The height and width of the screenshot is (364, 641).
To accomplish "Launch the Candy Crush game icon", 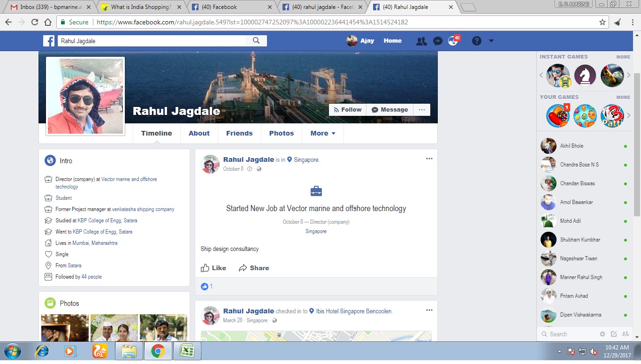I will 558,116.
